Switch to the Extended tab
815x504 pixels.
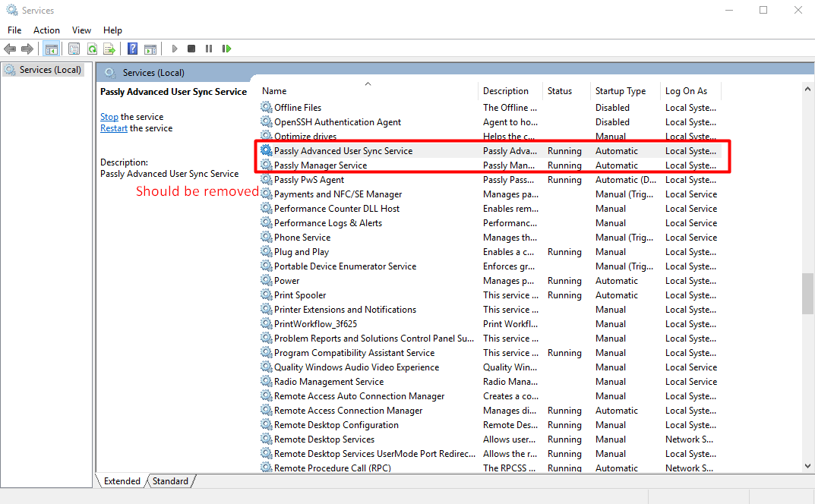(122, 480)
